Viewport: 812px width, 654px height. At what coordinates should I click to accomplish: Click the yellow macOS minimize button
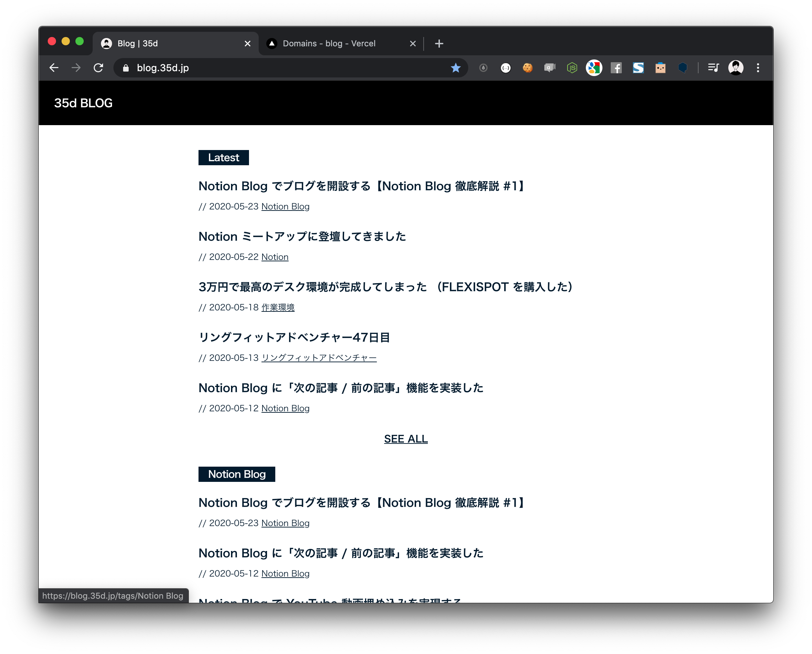[66, 41]
